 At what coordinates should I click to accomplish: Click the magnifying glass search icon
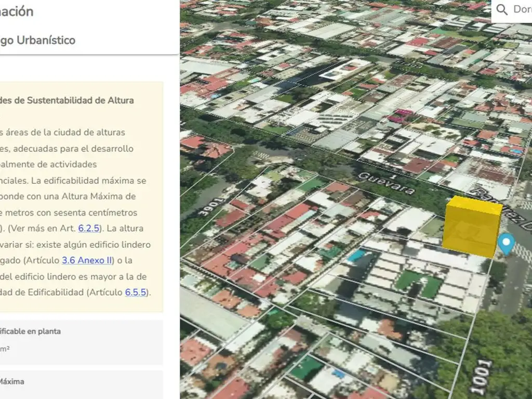[502, 9]
